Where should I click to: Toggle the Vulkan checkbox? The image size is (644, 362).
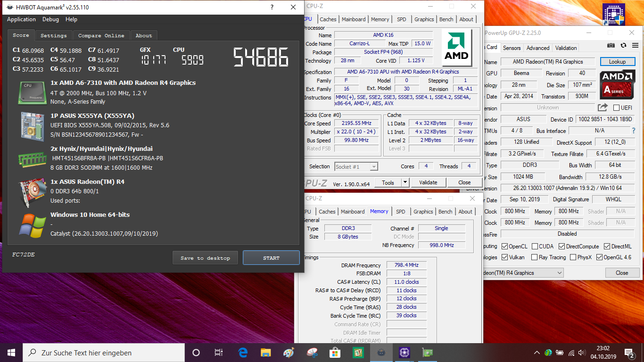coord(505,257)
